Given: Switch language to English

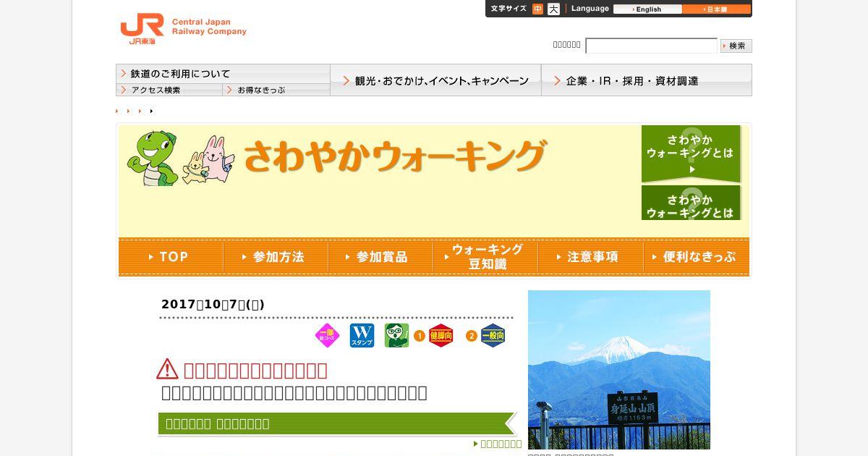Looking at the screenshot, I should click(x=647, y=9).
